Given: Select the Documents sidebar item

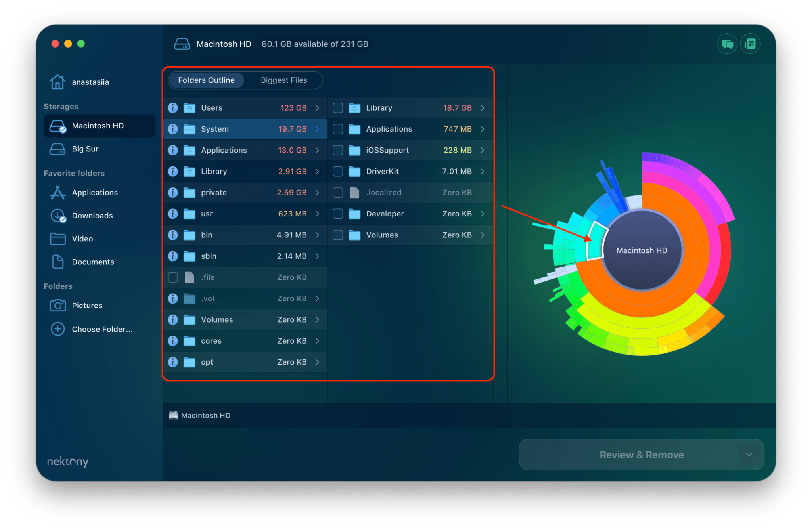Looking at the screenshot, I should pyautogui.click(x=93, y=262).
